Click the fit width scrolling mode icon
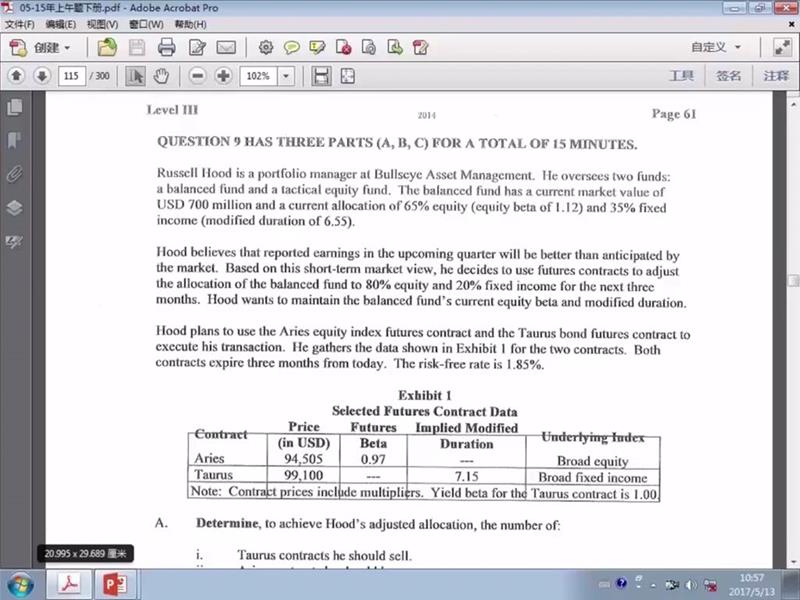Viewport: 800px width, 600px height. pyautogui.click(x=321, y=76)
